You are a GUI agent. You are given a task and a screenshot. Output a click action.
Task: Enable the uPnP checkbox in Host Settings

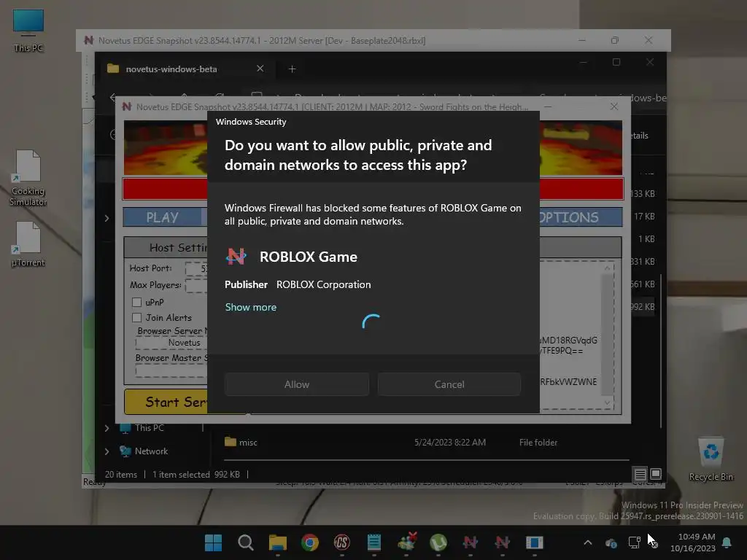(136, 303)
